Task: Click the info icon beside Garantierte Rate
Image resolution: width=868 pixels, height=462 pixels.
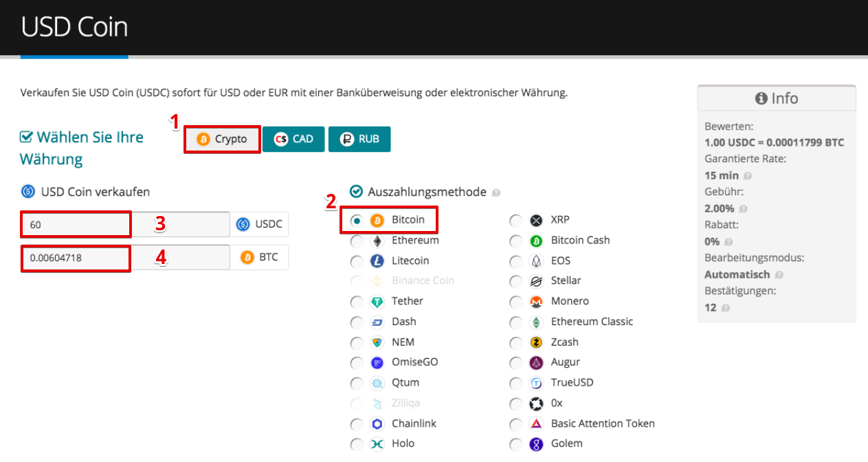Action: pos(747,176)
